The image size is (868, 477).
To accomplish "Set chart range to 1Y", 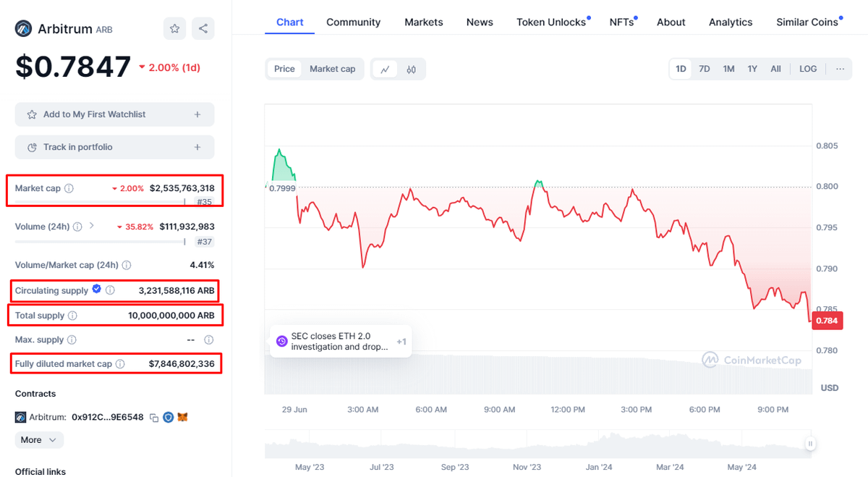I will tap(752, 69).
